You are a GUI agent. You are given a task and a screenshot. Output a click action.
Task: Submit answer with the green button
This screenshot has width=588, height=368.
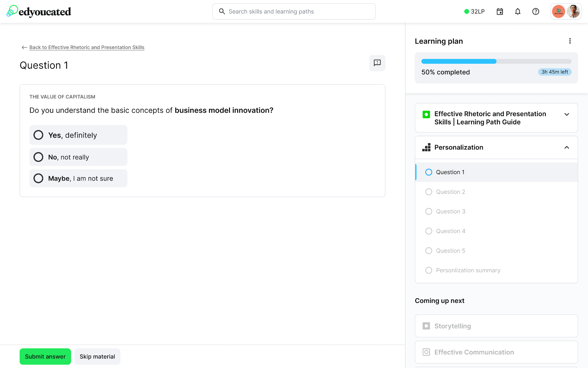click(x=45, y=356)
